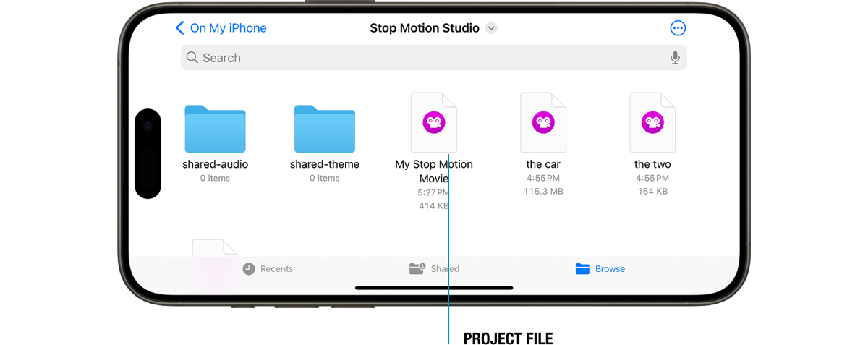This screenshot has width=868, height=345.
Task: Open the two project file icon
Action: [652, 122]
